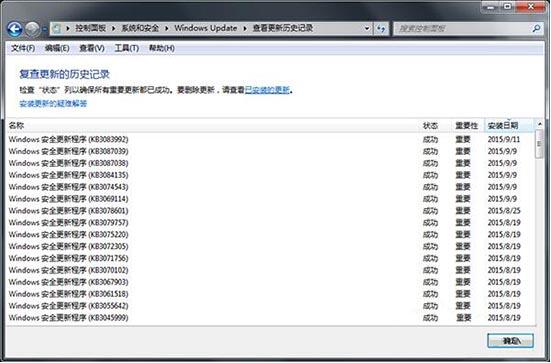The width and height of the screenshot is (551, 363).
Task: Expand the chevron after Windows Update
Action: tap(245, 28)
